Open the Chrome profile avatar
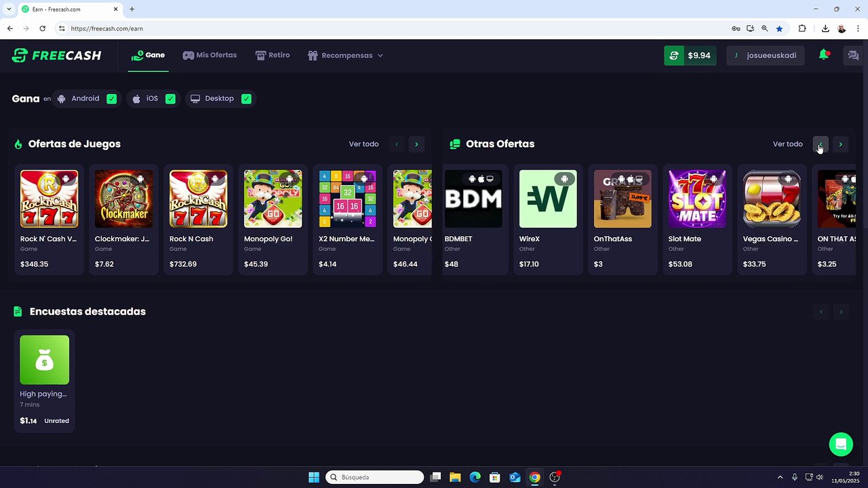 pyautogui.click(x=842, y=28)
